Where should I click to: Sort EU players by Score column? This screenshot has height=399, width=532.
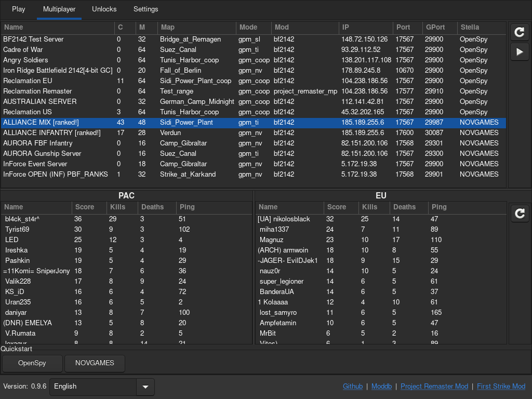pos(341,207)
